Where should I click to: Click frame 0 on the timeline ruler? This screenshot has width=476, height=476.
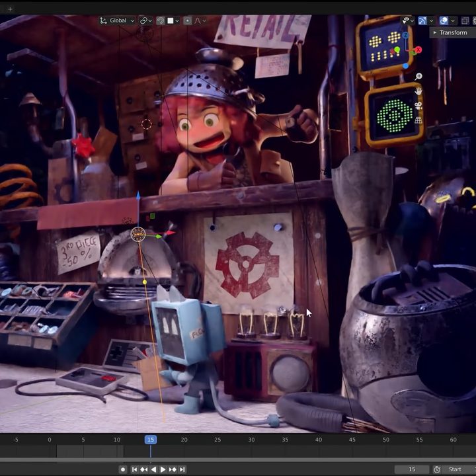pos(50,440)
